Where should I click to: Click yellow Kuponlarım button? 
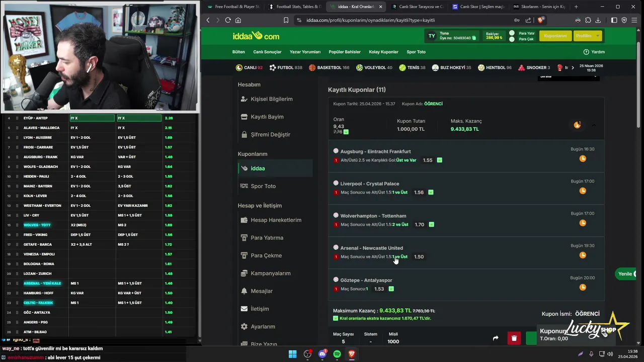coord(555,36)
